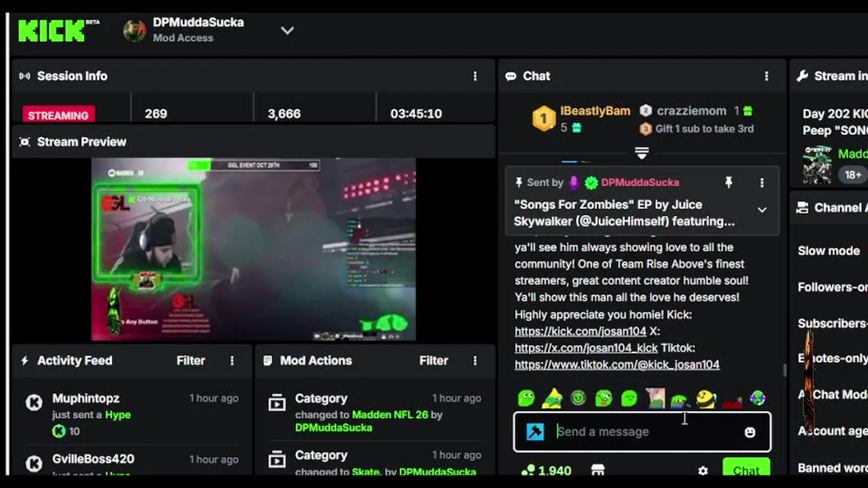Open the pinned message three-dot menu
The height and width of the screenshot is (488, 868).
tap(762, 182)
